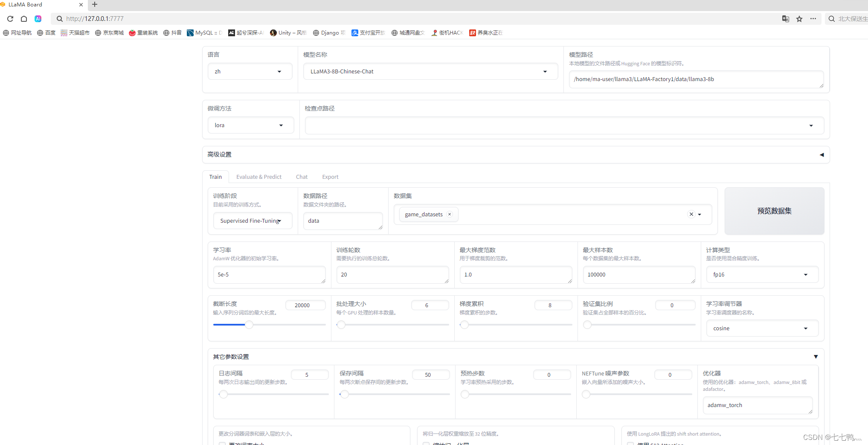Open the Django bookmark

[x=328, y=32]
